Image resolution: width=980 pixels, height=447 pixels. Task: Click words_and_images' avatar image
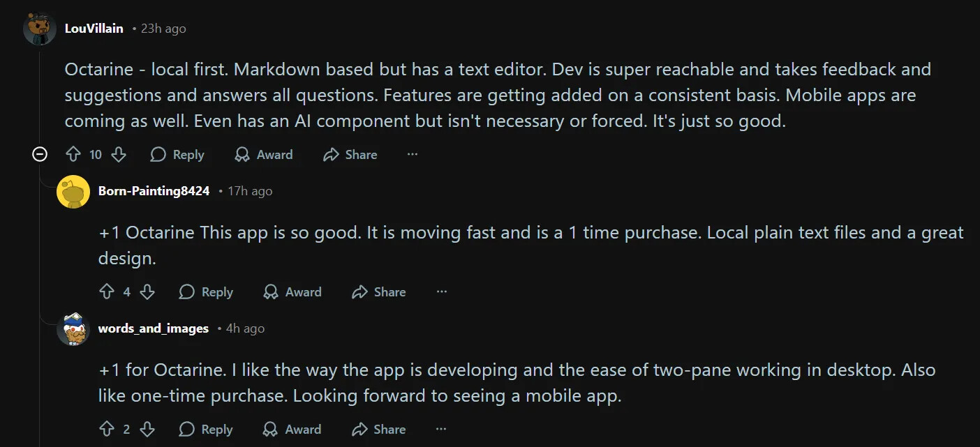click(x=73, y=329)
